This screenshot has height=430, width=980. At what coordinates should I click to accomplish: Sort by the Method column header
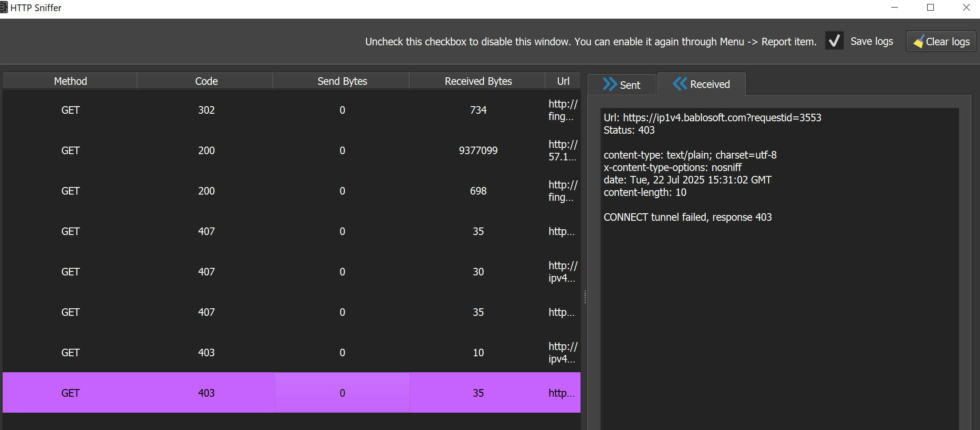tap(70, 81)
